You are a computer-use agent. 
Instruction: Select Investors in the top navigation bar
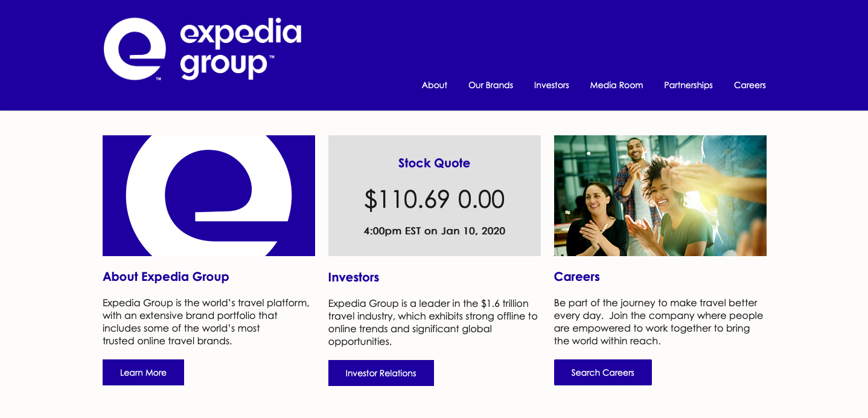(551, 85)
